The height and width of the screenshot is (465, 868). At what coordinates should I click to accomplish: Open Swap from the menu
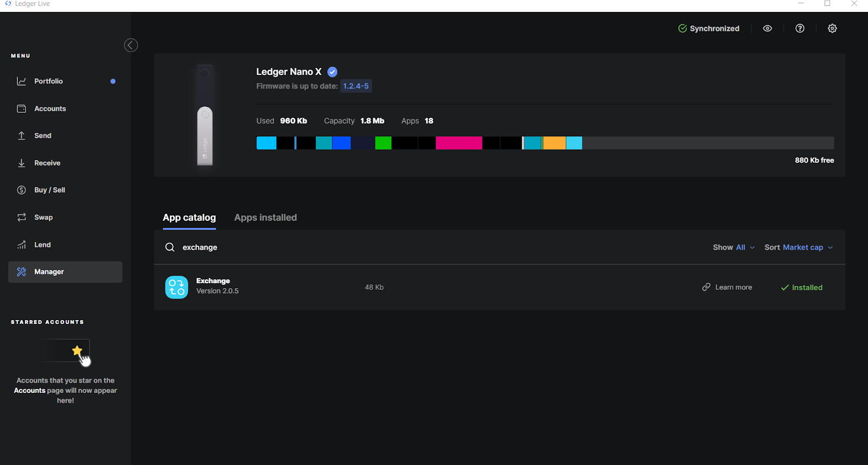pos(65,217)
